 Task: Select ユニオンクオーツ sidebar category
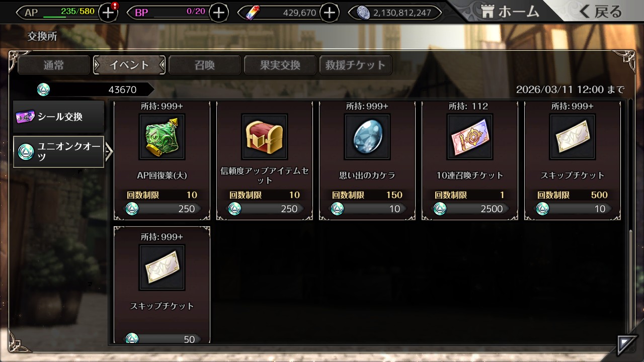click(59, 152)
